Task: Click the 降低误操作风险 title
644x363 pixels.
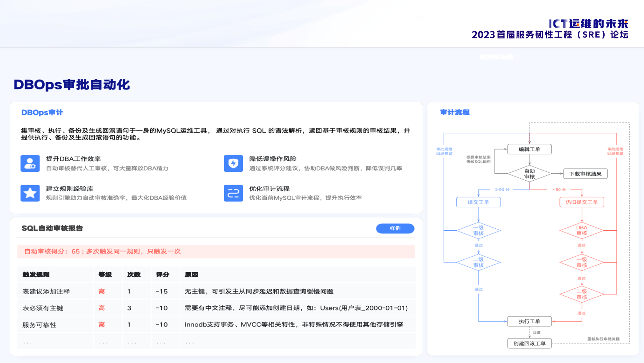Action: click(273, 159)
